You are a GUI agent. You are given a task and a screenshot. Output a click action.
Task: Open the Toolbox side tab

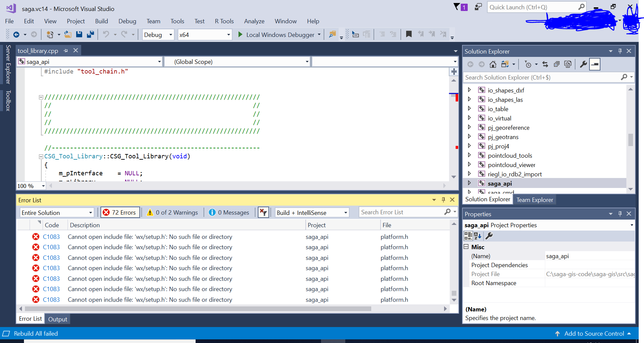[8, 100]
